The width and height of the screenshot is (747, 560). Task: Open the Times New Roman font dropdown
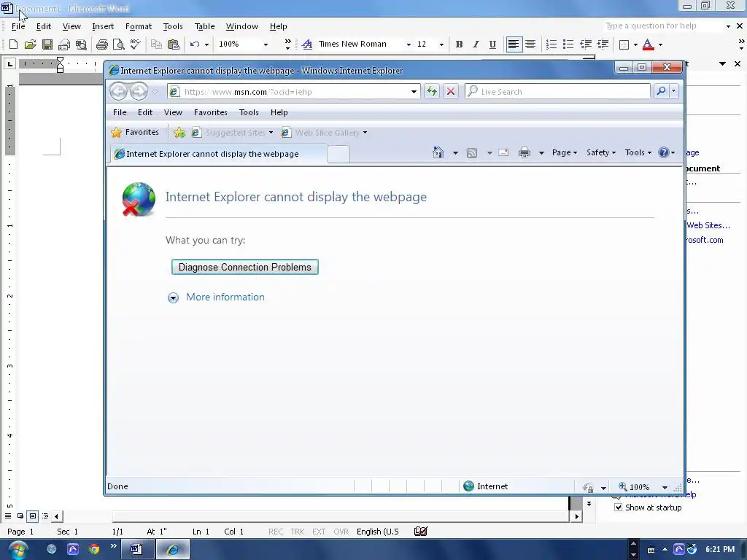point(409,44)
